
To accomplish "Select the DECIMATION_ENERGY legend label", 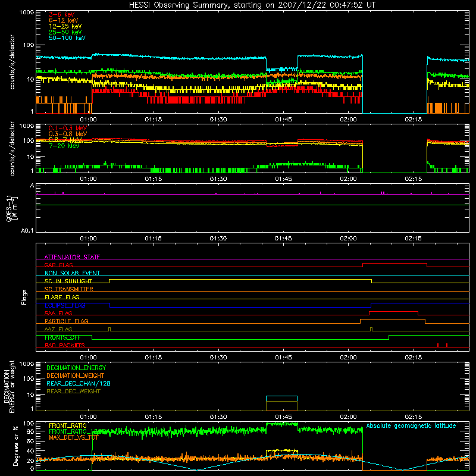I will 76,368.
